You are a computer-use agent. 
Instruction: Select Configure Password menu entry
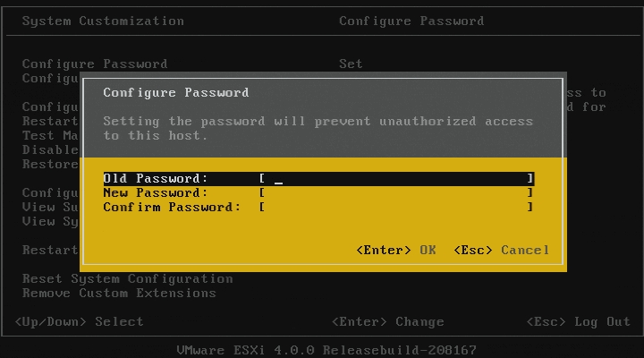click(95, 64)
